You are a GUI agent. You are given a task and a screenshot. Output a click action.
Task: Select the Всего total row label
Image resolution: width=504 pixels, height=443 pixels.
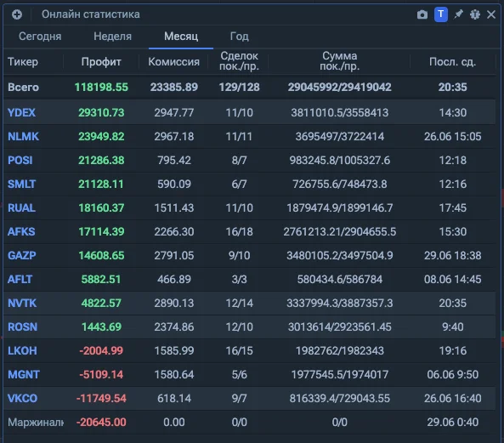click(23, 87)
